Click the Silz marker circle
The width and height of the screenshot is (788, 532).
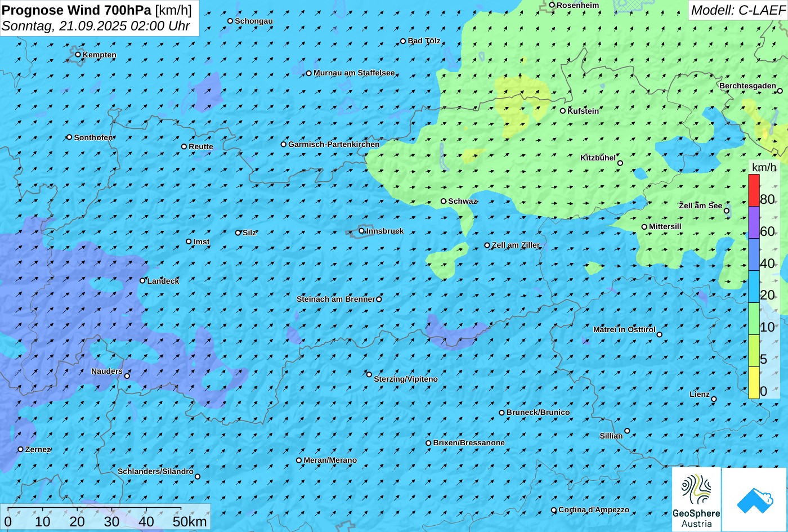click(x=238, y=233)
